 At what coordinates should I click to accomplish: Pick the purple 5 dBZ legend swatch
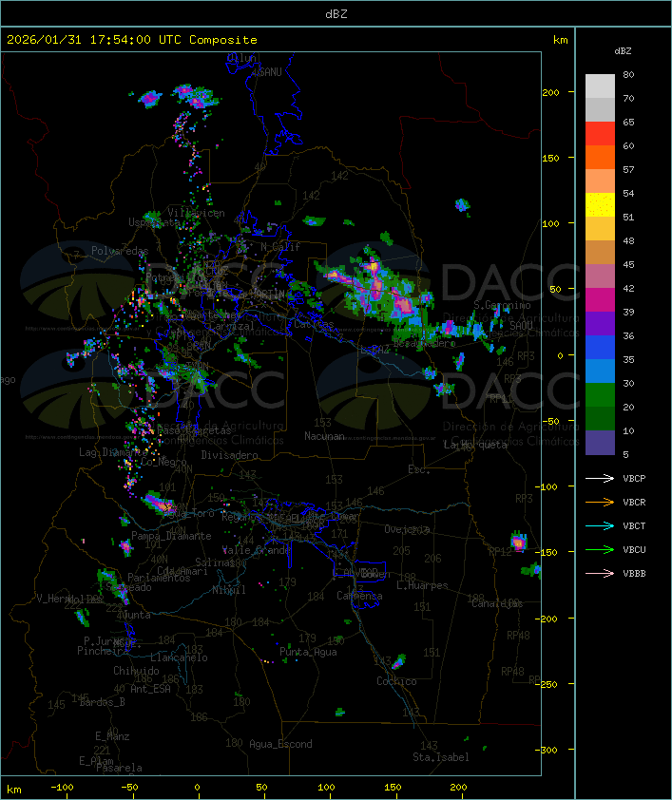point(600,443)
